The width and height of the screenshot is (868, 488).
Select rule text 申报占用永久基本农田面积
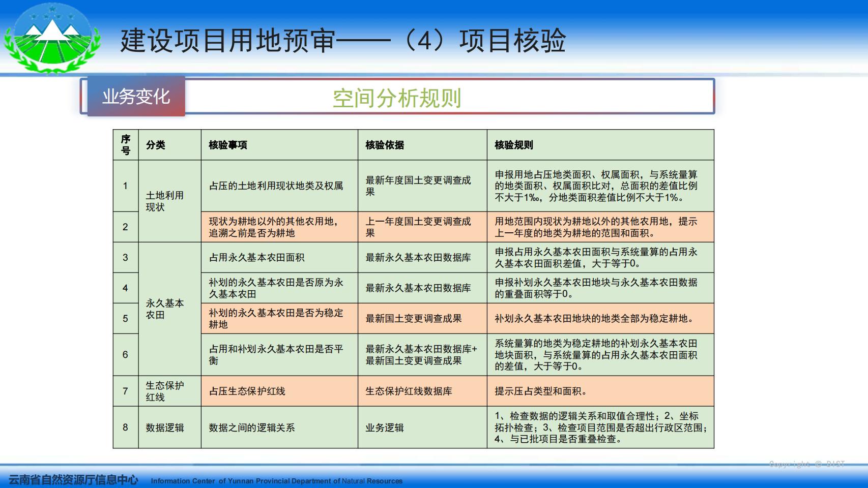[x=600, y=257]
